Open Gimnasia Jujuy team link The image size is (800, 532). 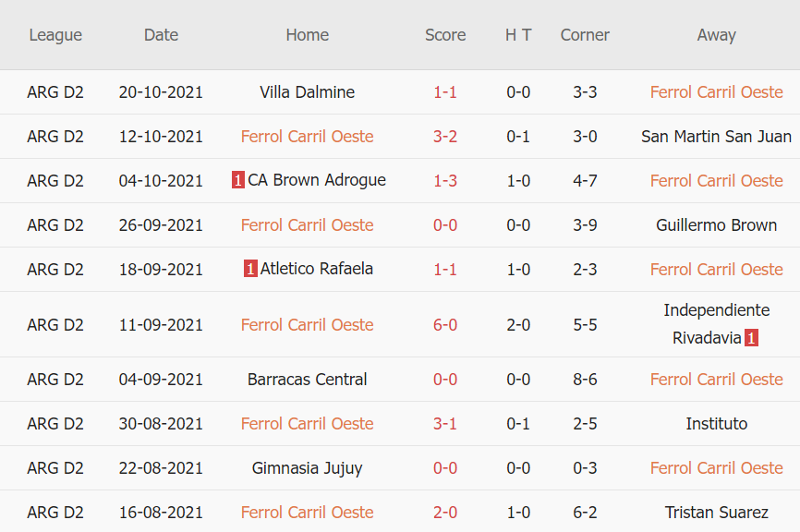308,468
